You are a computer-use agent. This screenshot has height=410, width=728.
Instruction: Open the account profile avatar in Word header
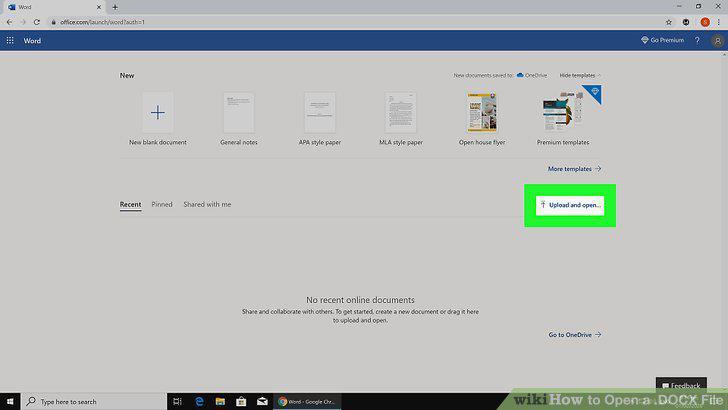(717, 41)
